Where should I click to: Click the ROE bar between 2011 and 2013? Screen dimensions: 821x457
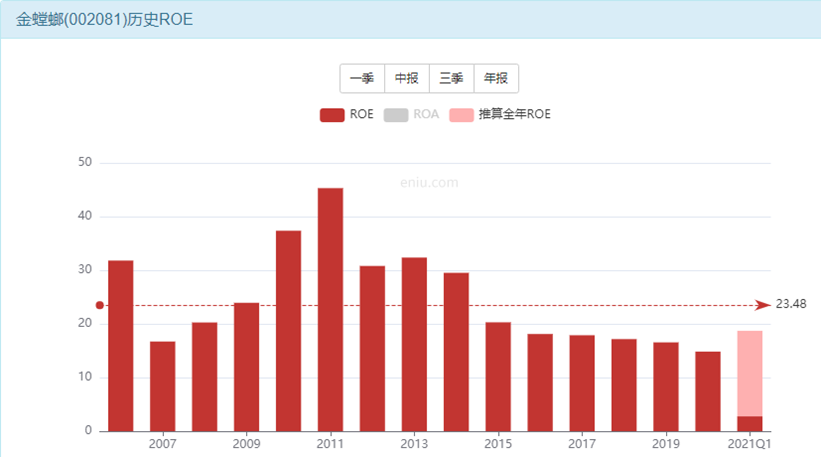point(372,349)
